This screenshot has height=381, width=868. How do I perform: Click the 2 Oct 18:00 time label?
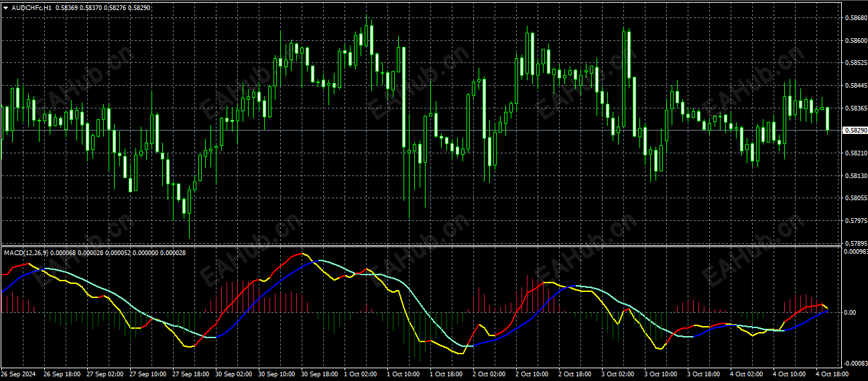pyautogui.click(x=574, y=374)
